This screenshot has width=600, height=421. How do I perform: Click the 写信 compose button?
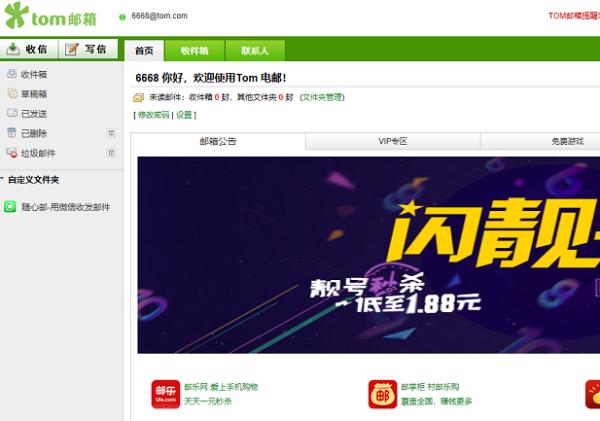tap(87, 49)
